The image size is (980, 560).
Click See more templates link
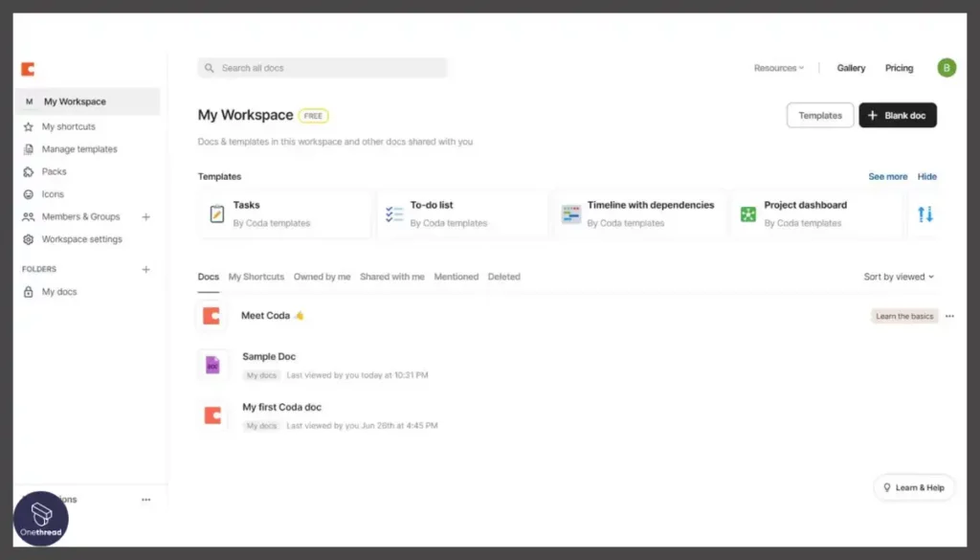pos(887,177)
